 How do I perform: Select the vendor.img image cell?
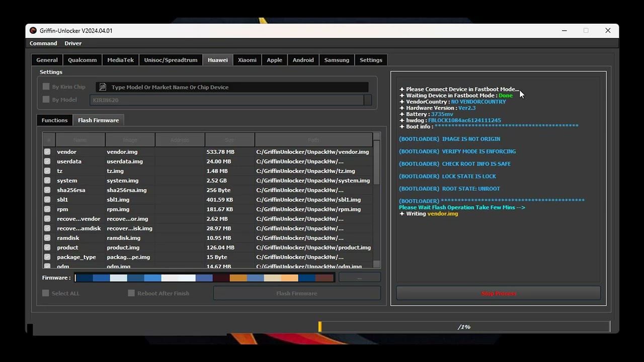122,152
